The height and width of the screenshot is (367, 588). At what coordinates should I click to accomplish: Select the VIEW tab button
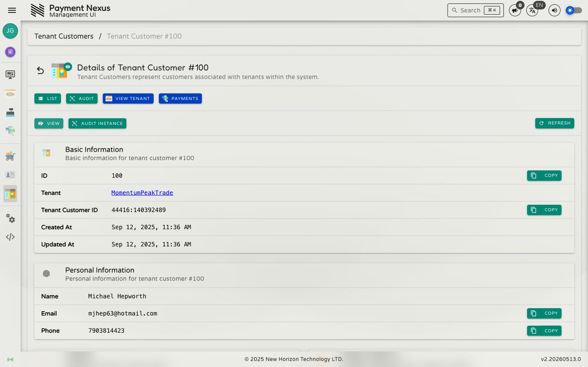49,124
